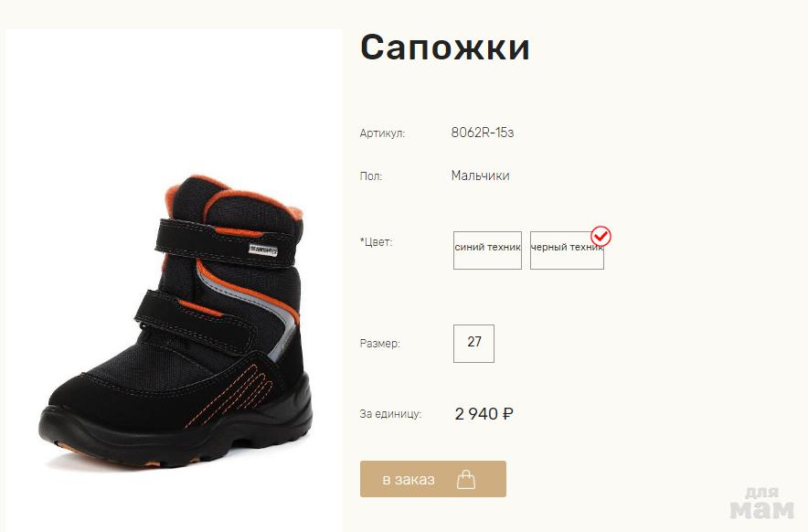Click the red checkmark badge on черный техник
This screenshot has height=532, width=808.
[601, 236]
